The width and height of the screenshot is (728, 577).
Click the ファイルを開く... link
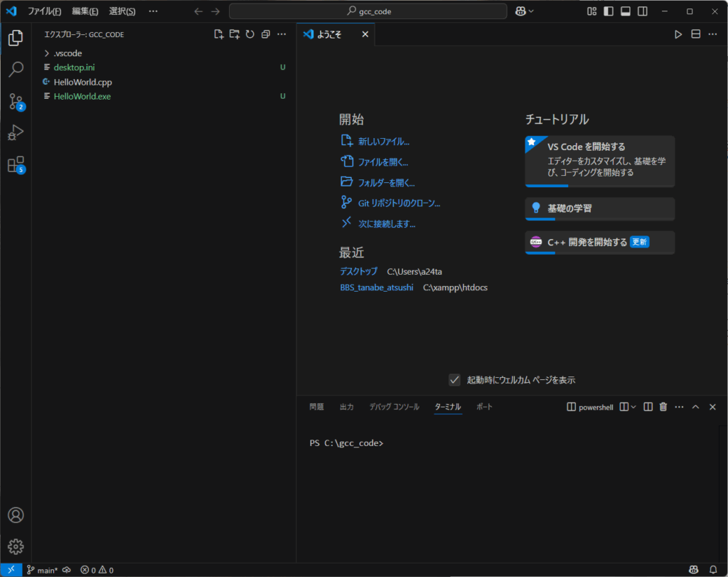[383, 162]
